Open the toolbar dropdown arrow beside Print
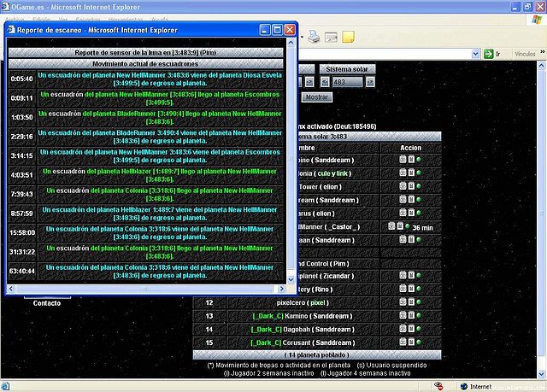The image size is (547, 392). coord(302,37)
